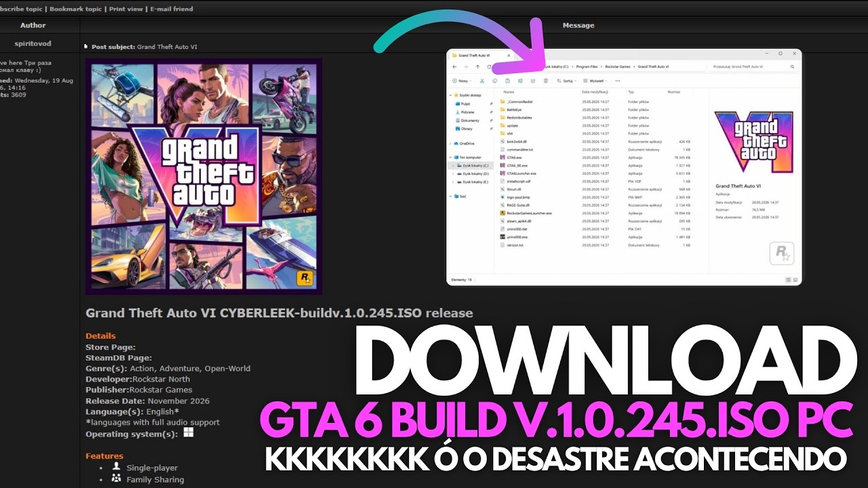
Task: Open the Wyświetl dropdown menu
Action: coord(595,81)
